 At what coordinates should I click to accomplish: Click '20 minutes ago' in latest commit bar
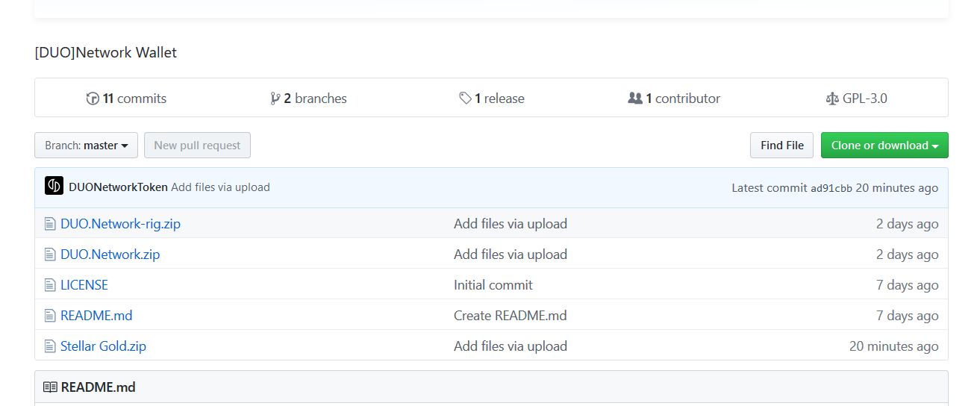point(896,187)
